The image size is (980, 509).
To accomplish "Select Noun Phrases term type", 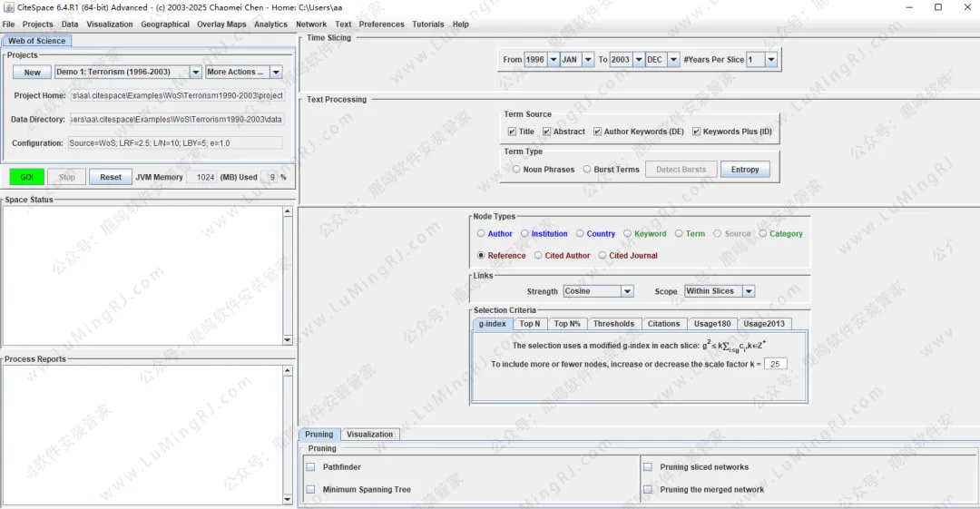I will click(x=516, y=170).
